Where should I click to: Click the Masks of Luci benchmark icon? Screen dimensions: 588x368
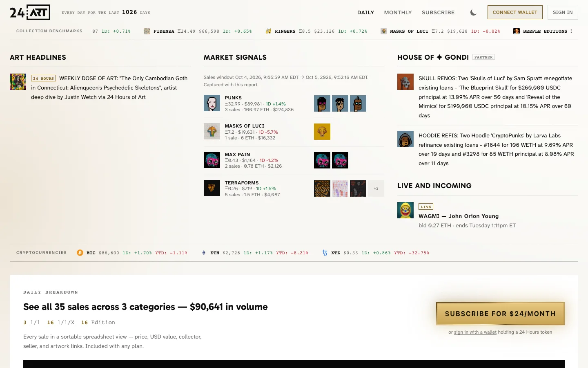click(383, 31)
